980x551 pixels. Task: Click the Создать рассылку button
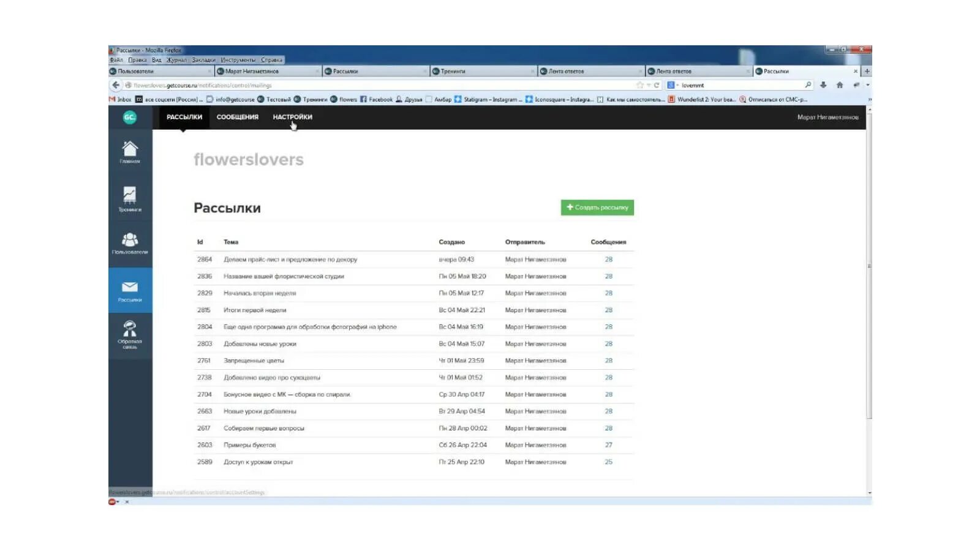click(597, 208)
